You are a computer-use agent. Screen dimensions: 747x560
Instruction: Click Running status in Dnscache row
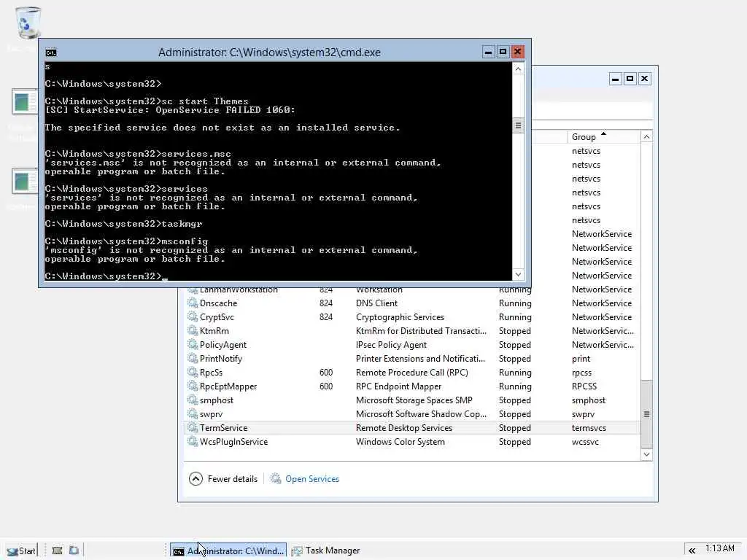[x=515, y=303]
